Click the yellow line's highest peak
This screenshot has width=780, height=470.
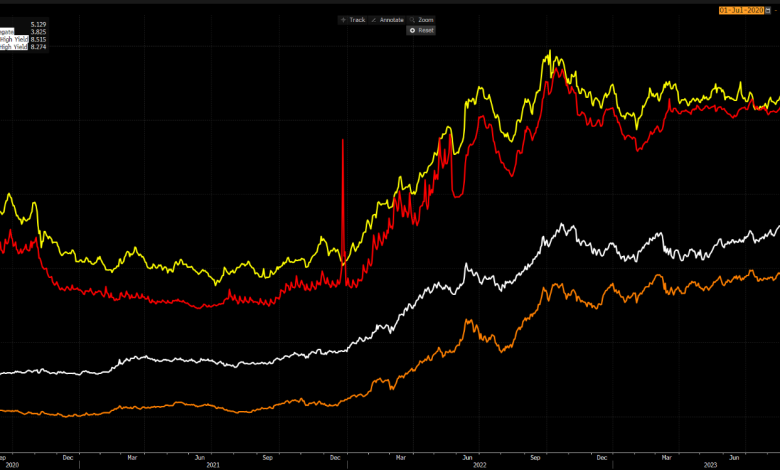click(550, 51)
